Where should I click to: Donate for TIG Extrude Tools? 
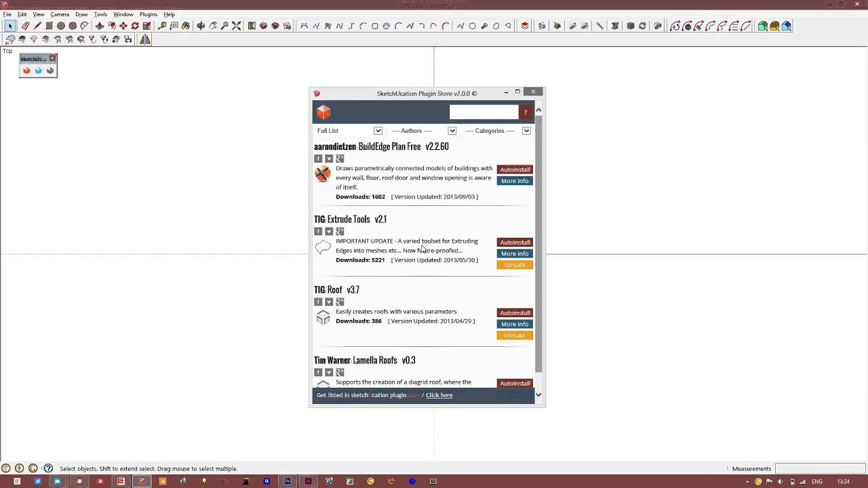click(515, 265)
